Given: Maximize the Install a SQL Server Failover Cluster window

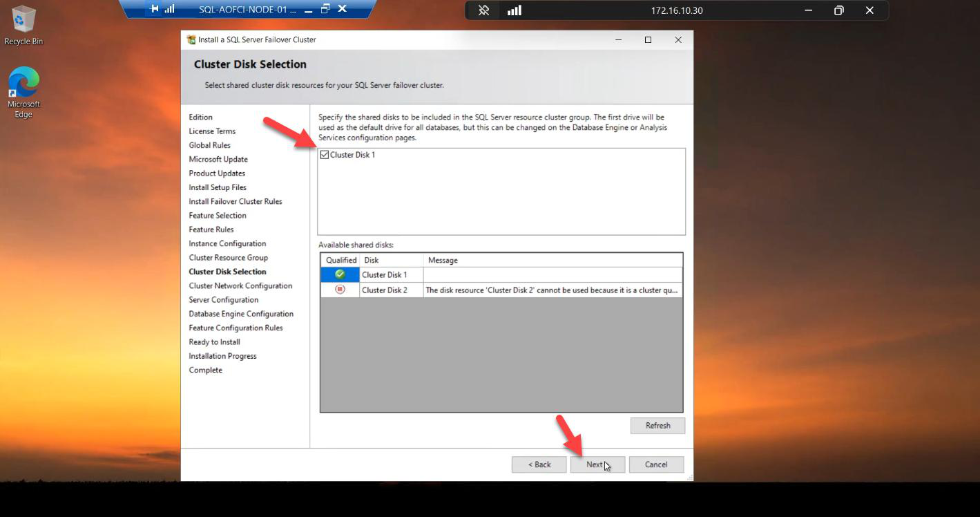Looking at the screenshot, I should tap(648, 39).
